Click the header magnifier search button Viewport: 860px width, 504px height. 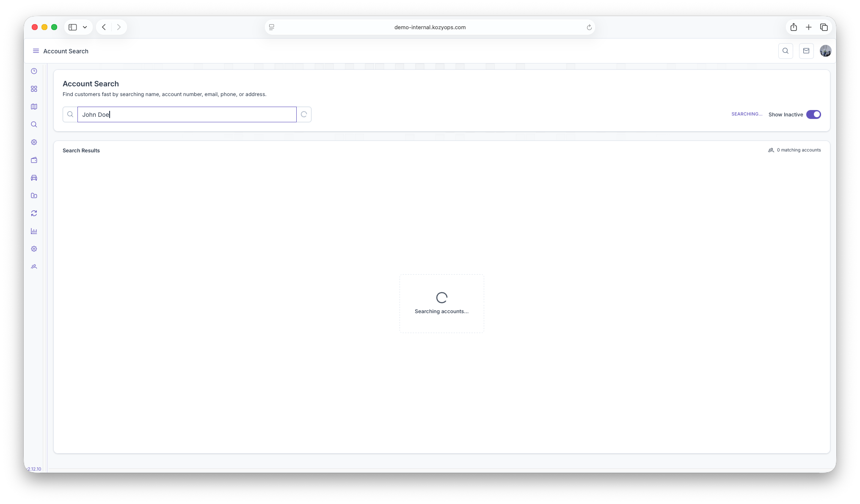pyautogui.click(x=786, y=51)
